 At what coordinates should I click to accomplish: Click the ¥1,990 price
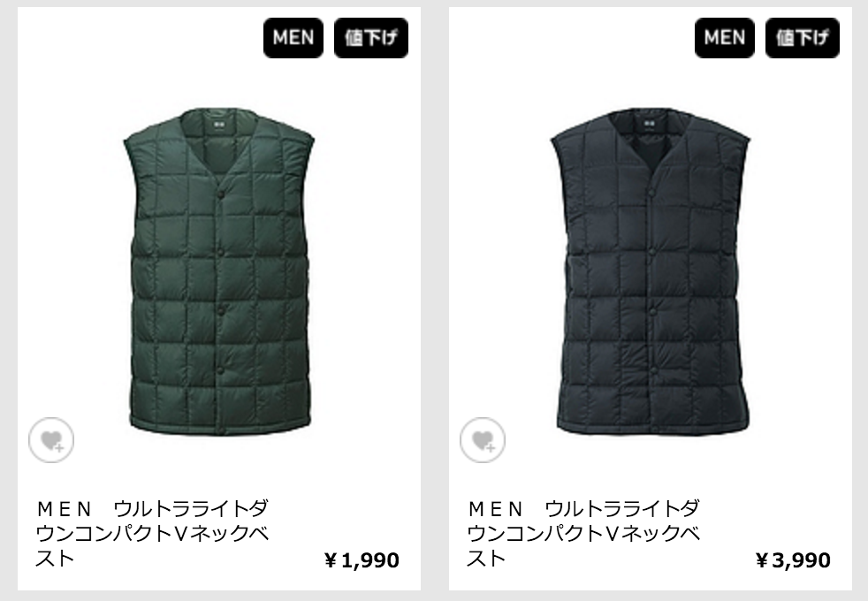coord(362,560)
